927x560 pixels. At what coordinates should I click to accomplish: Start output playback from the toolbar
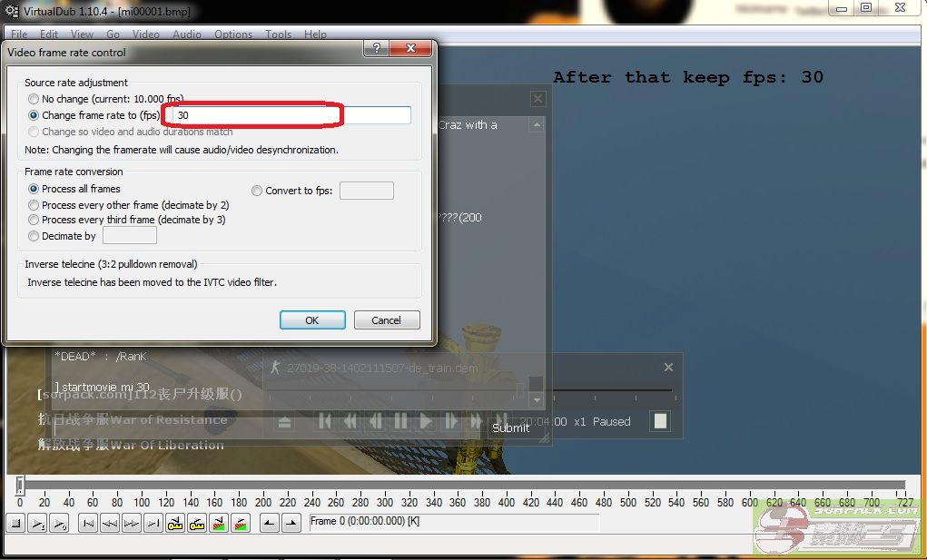[x=59, y=523]
